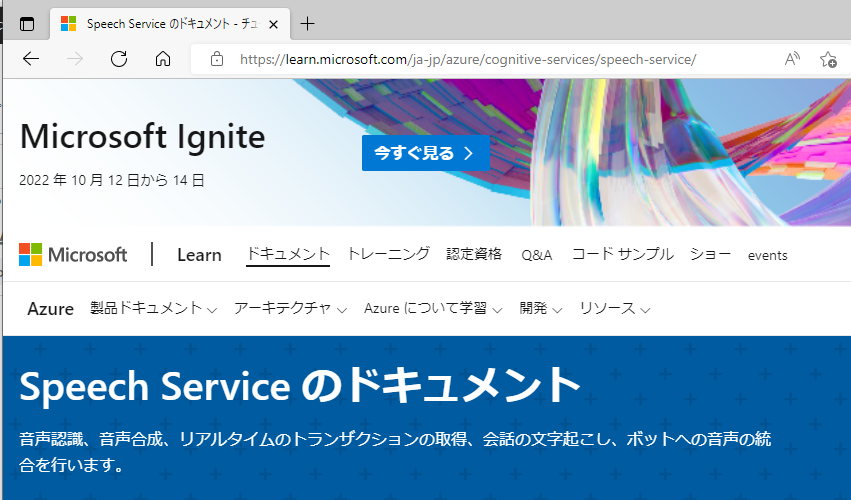Click the 今すぐ見る button
The height and width of the screenshot is (500, 851).
point(426,153)
